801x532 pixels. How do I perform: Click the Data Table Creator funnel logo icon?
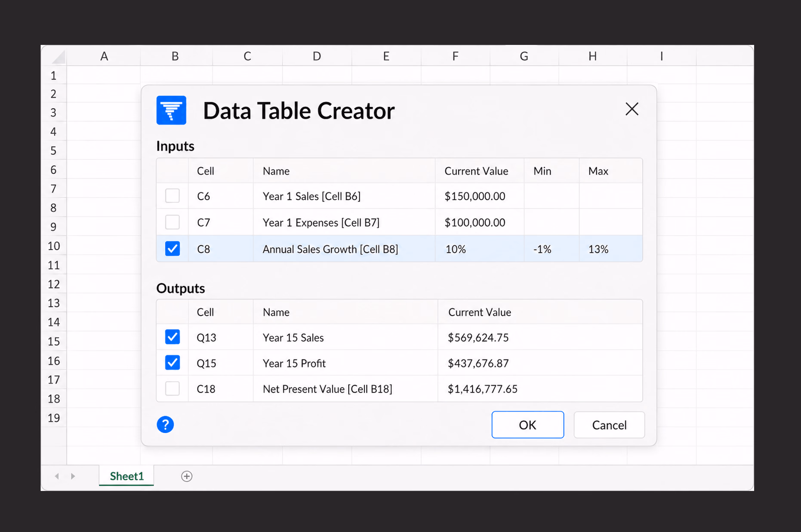coord(171,110)
